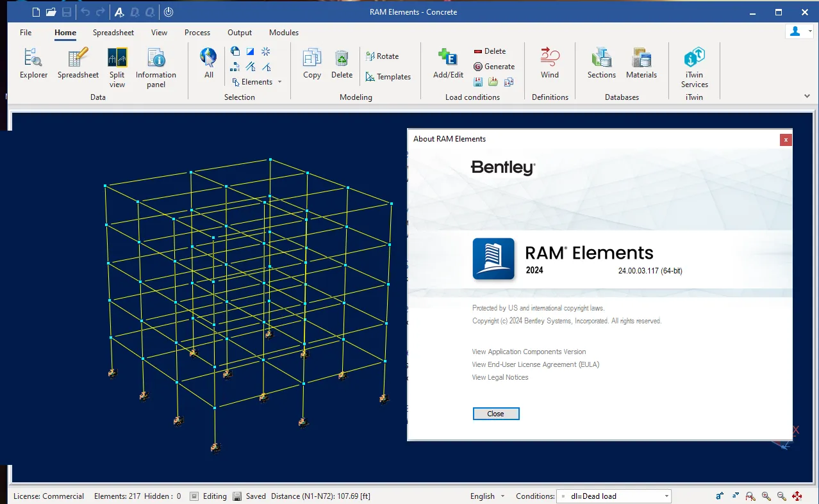Open View End-User License Agreement (EULA) link
819x504 pixels.
click(x=536, y=364)
